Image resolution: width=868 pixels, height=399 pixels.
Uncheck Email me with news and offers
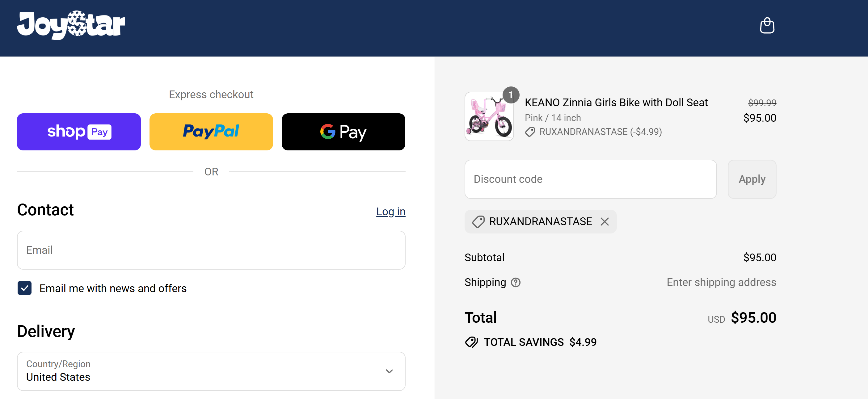(x=25, y=288)
